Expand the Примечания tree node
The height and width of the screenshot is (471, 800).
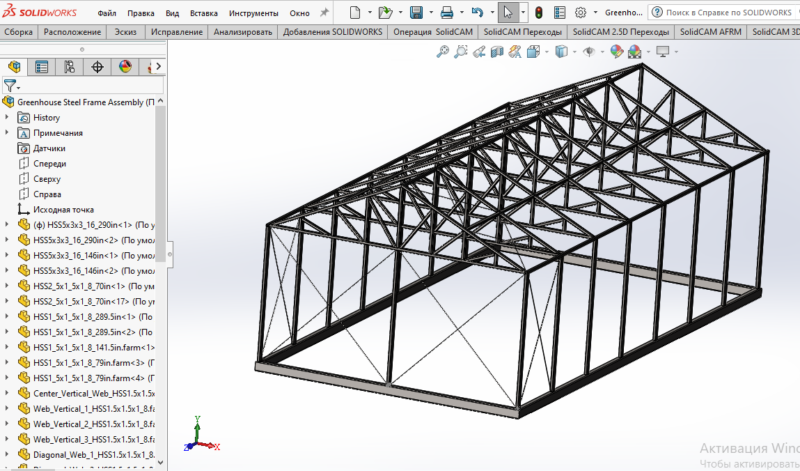[7, 133]
